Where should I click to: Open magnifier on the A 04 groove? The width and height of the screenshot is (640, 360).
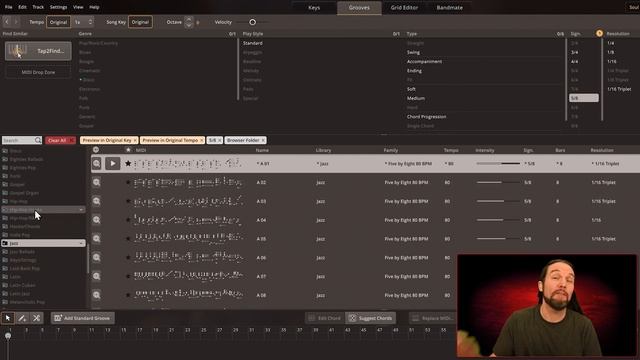point(96,220)
